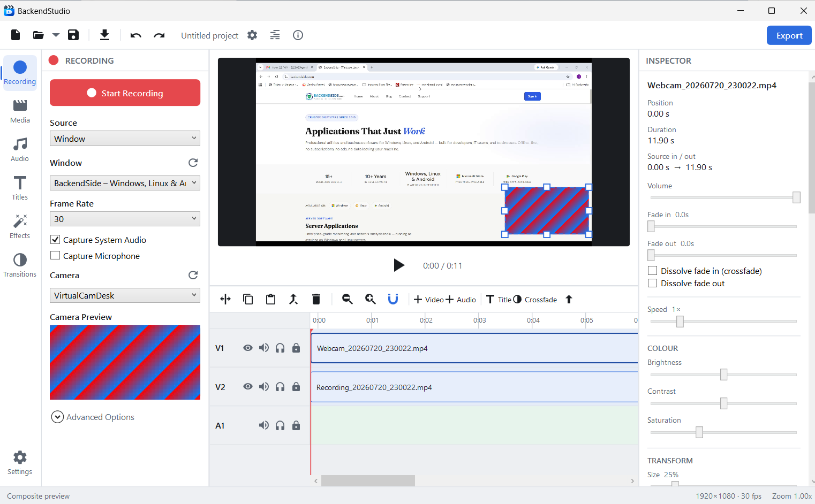Toggle timeline snapping magnet

coord(393,299)
